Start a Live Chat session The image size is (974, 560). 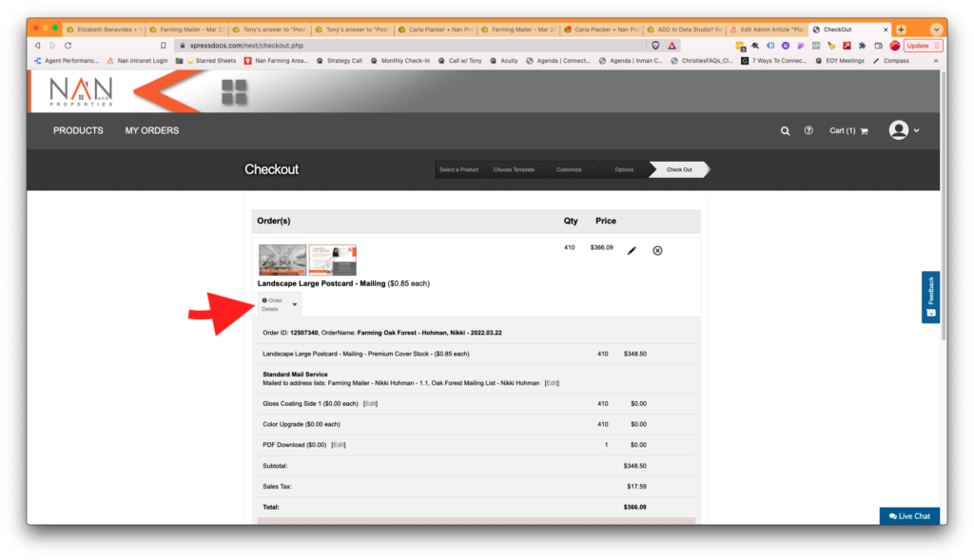pyautogui.click(x=909, y=516)
